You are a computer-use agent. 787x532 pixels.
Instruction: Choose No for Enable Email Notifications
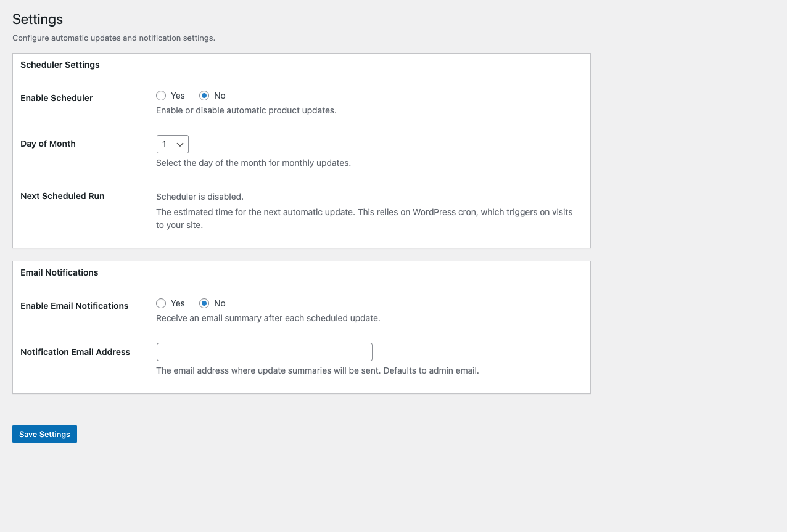point(204,303)
